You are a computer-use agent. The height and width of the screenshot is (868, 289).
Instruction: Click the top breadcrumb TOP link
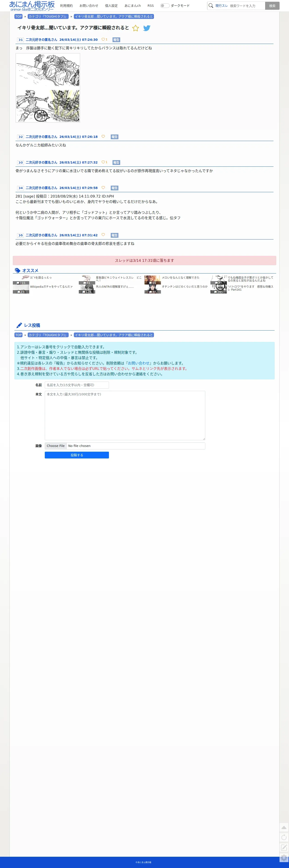(x=18, y=16)
